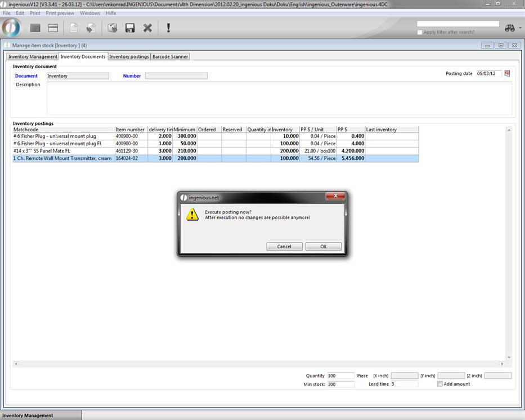Click the Quantity input field

click(x=340, y=376)
